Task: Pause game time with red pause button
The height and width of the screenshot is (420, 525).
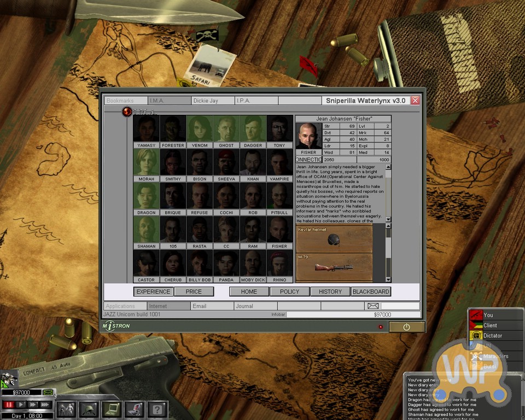Action: pyautogui.click(x=8, y=404)
